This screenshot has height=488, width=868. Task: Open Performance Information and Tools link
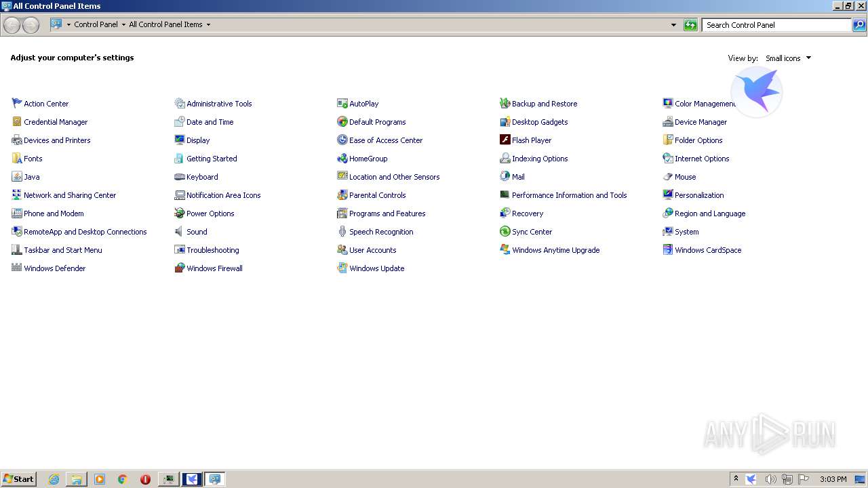[569, 195]
